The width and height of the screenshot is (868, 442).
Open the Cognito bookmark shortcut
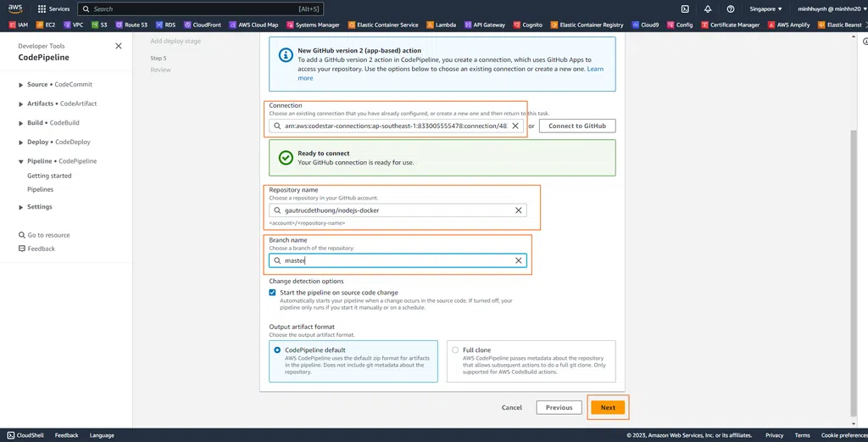tap(528, 25)
